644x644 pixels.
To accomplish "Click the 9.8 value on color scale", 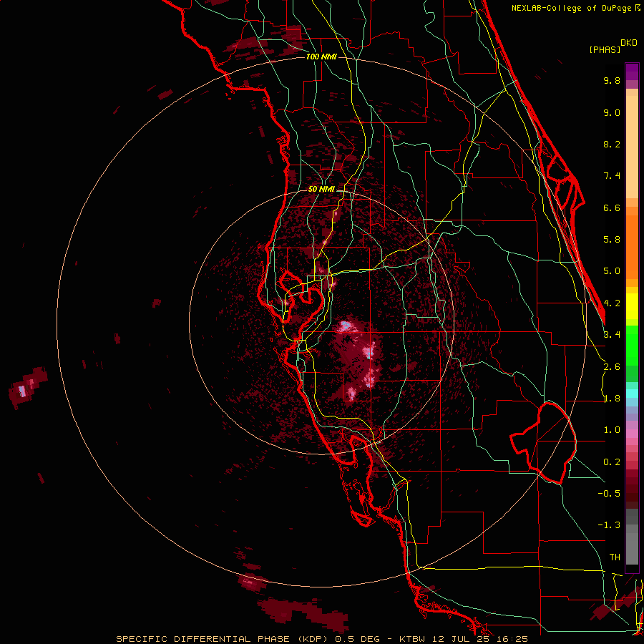I will [612, 80].
